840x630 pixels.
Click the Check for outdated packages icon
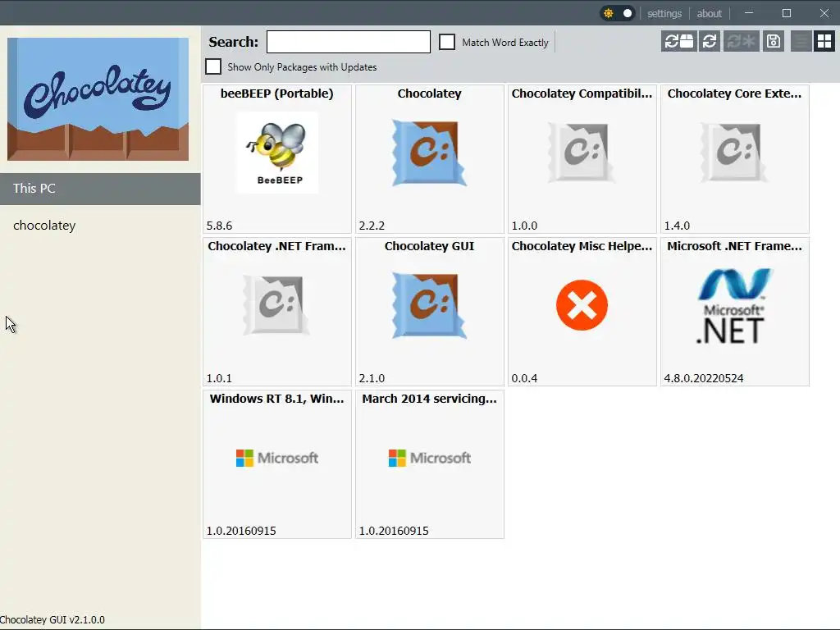point(678,41)
